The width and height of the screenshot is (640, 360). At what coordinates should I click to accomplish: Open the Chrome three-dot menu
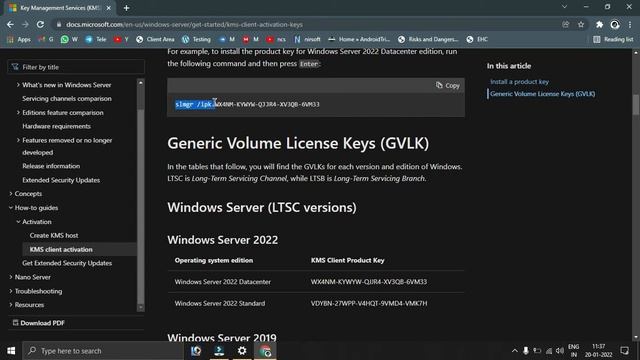(x=630, y=24)
